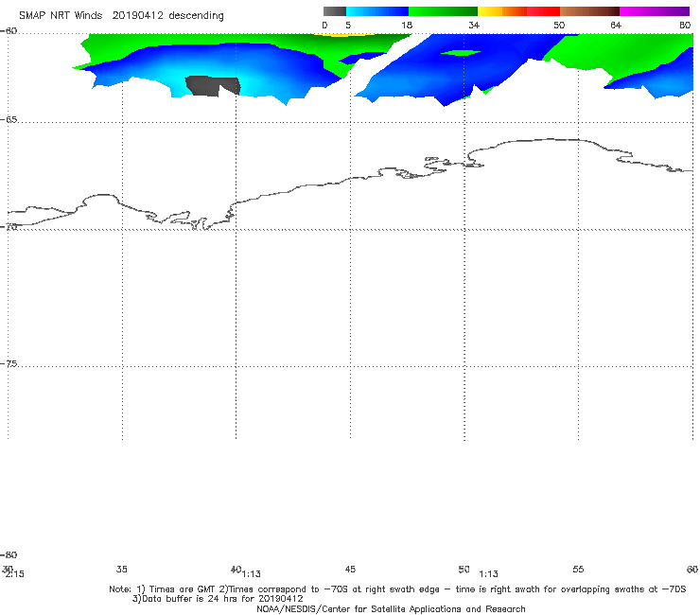Click the "SMAP NRT Winds" title text
Viewport: 700px width, 615px height.
tap(61, 16)
